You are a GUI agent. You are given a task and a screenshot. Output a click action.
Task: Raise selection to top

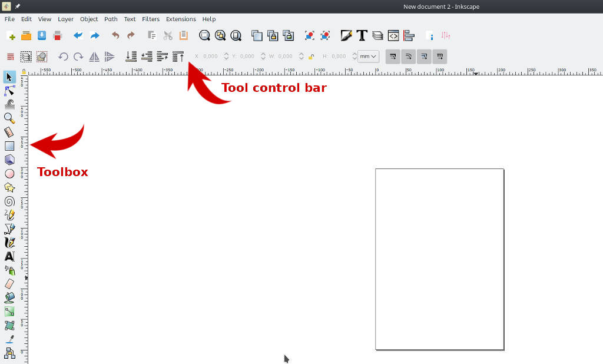pyautogui.click(x=177, y=56)
